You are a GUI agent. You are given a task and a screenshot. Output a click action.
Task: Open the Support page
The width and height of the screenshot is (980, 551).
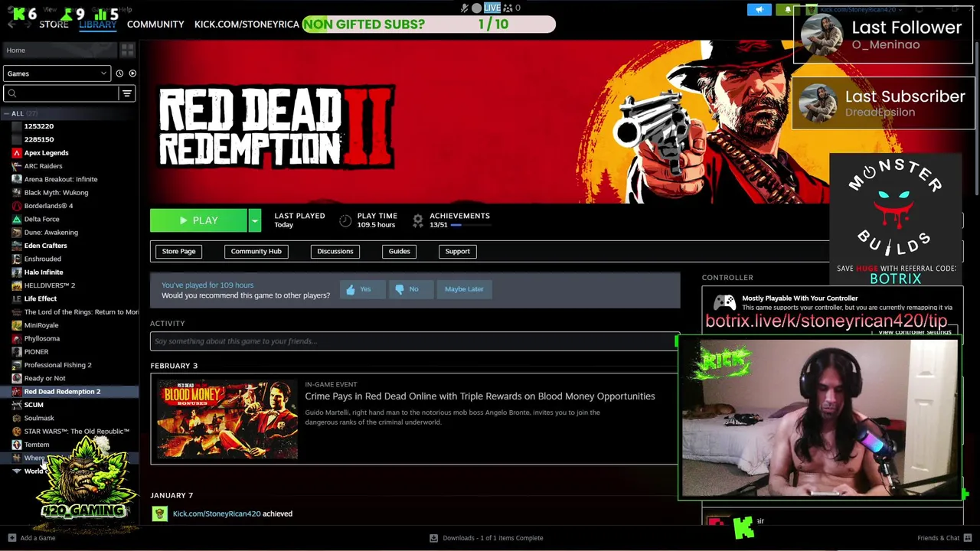[x=457, y=251]
